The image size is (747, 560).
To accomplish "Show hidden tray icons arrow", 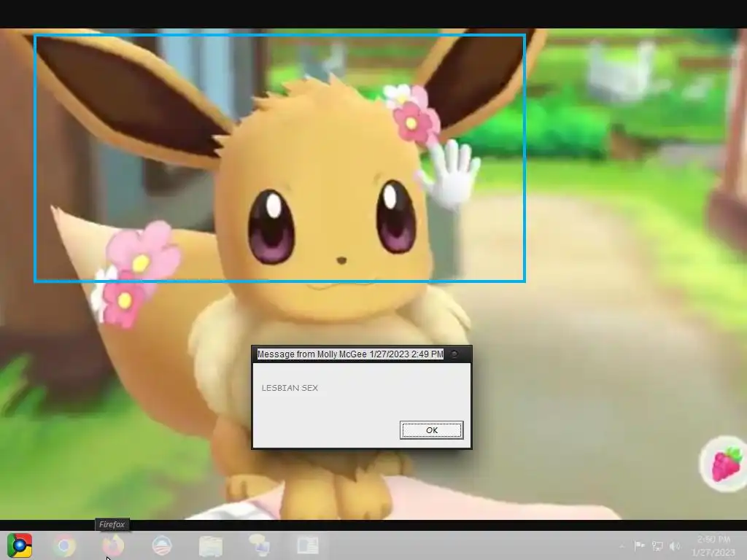I will (622, 546).
